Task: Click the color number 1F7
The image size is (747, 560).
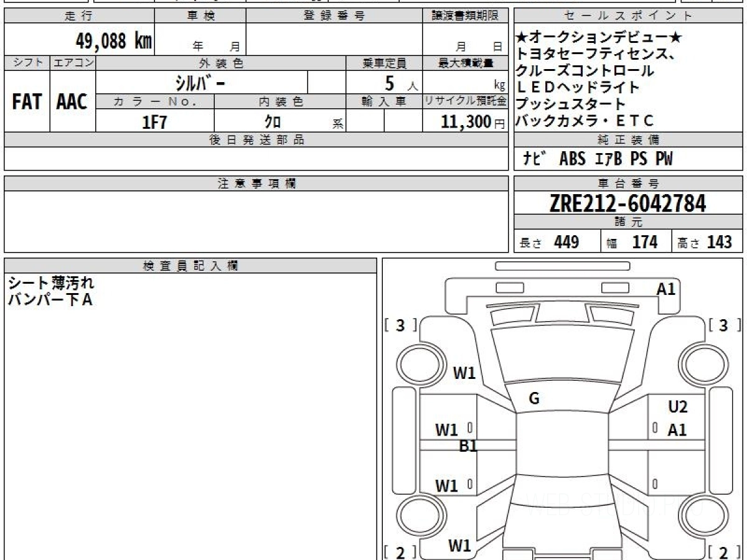Action: coord(155,122)
